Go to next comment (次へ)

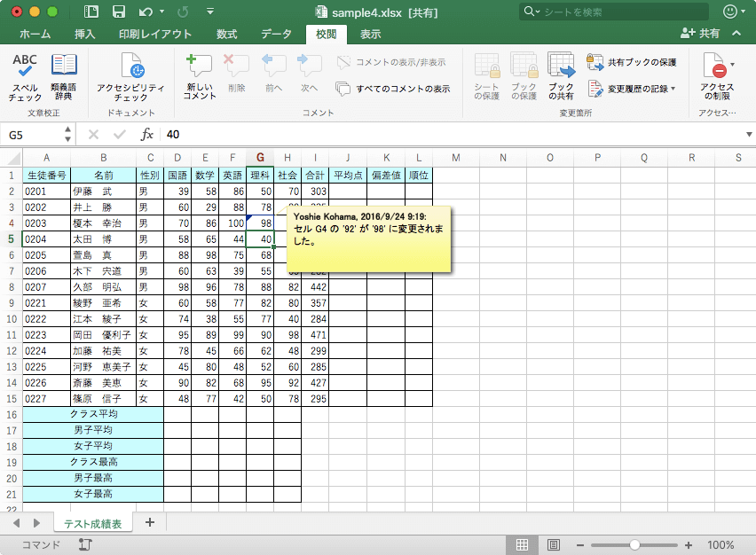309,74
